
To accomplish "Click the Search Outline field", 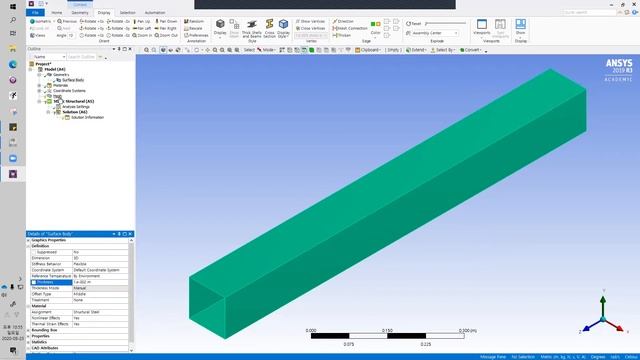I will click(82, 57).
